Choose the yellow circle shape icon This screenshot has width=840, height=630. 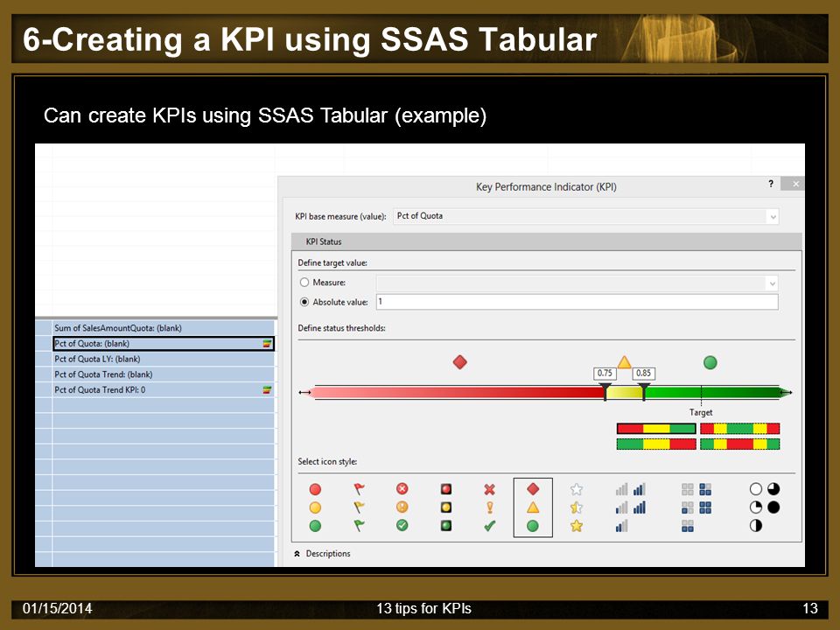315,507
